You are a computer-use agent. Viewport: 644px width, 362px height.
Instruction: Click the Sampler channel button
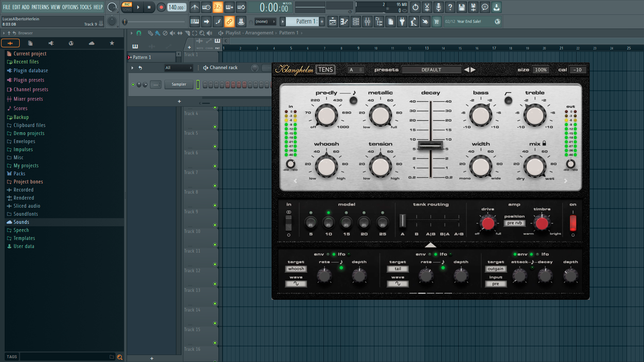179,84
